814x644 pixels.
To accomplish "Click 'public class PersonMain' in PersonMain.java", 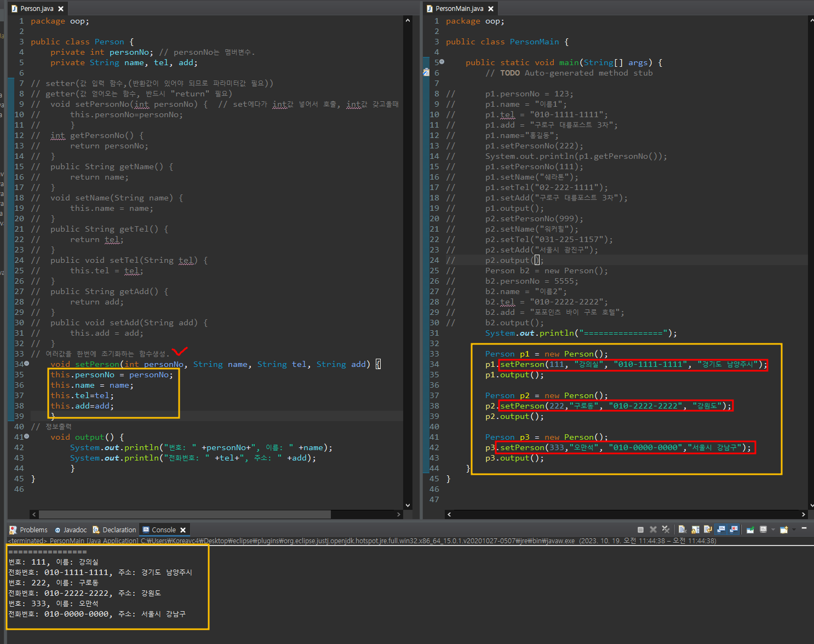I will (x=507, y=42).
